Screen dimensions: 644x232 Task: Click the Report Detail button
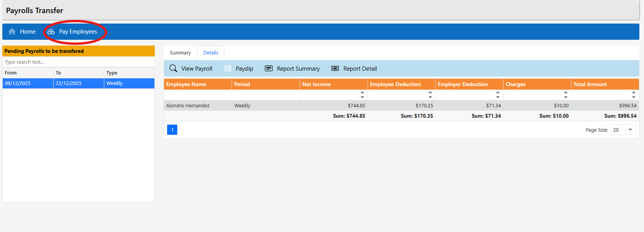point(354,68)
